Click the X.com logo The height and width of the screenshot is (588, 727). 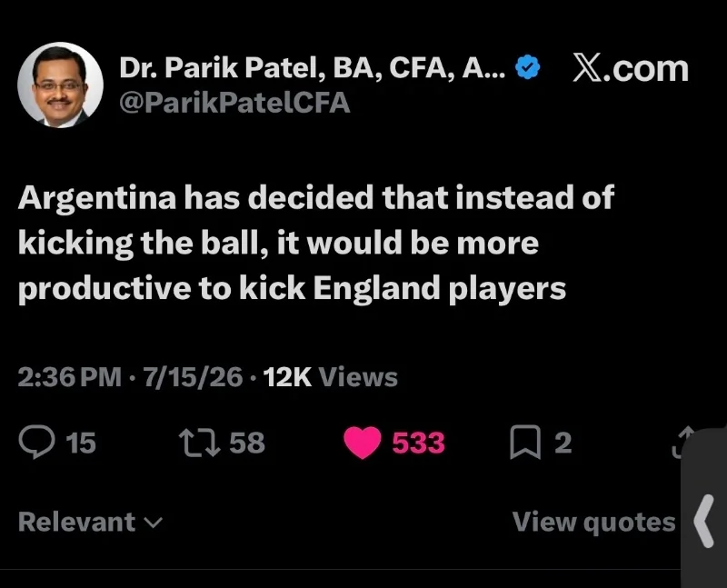[x=631, y=69]
